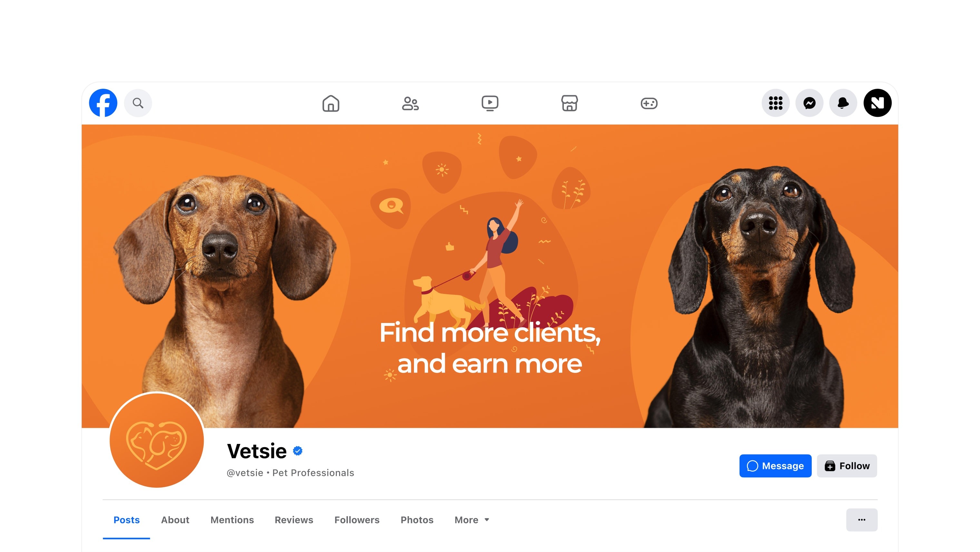The image size is (980, 552).
Task: Open the Watch video icon
Action: pos(490,103)
